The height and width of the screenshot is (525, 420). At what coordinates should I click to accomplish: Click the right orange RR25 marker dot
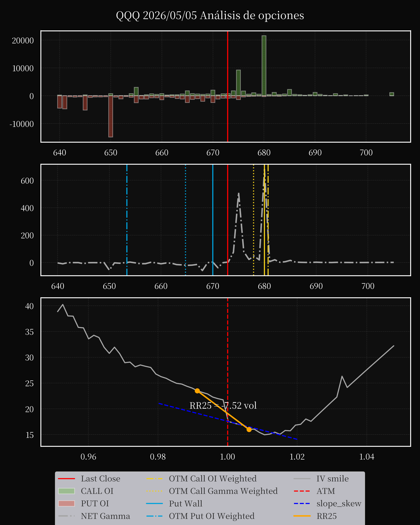[249, 429]
